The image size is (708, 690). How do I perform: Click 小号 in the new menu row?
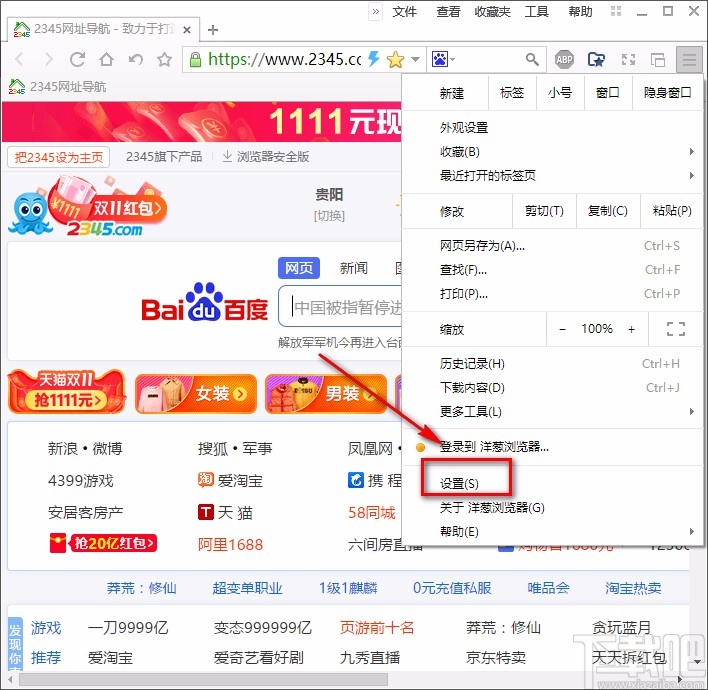click(x=560, y=93)
